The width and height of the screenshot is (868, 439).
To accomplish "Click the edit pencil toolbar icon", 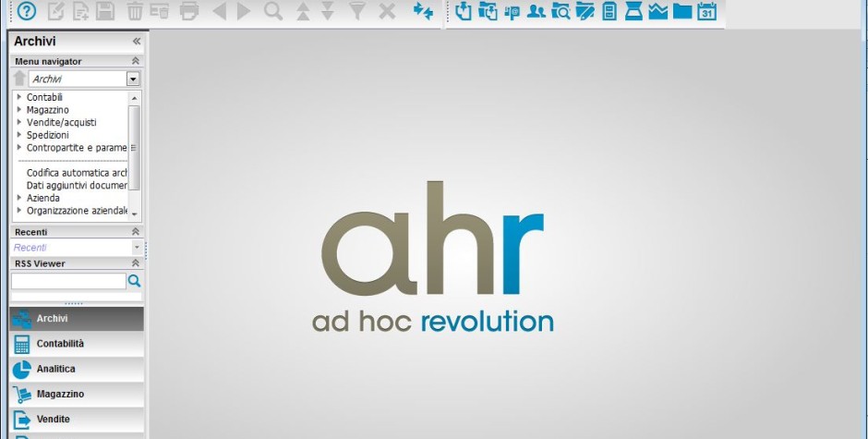I will [56, 11].
